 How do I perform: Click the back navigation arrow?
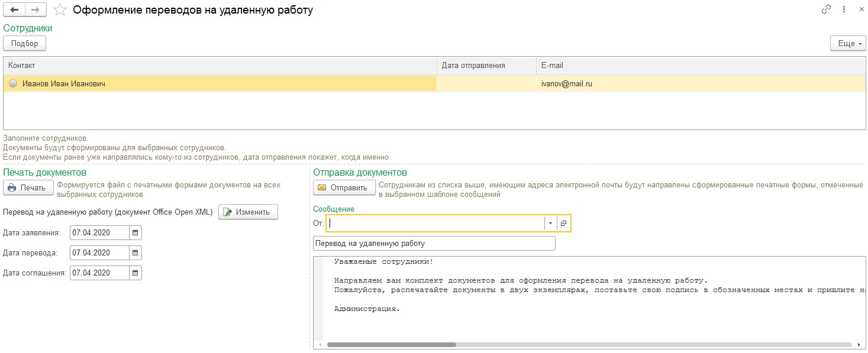[15, 9]
